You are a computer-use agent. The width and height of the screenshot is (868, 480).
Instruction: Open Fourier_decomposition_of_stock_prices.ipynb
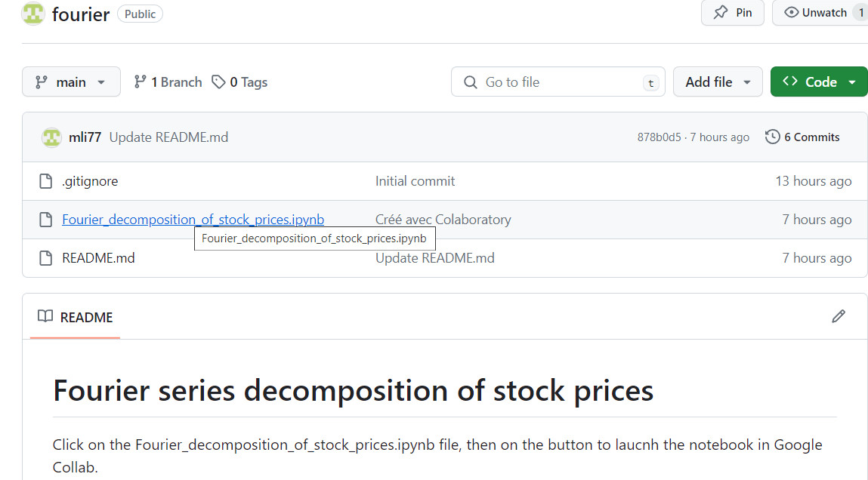coord(193,219)
